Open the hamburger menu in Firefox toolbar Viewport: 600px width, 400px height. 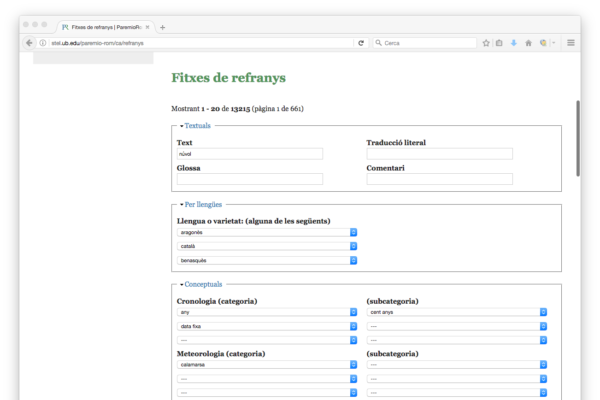(571, 43)
